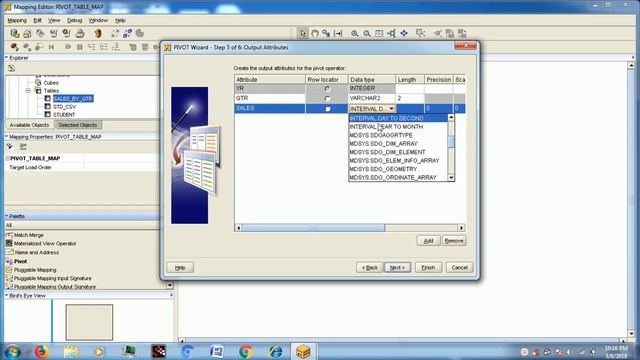Select the Row locator radio for YR

[x=327, y=89]
